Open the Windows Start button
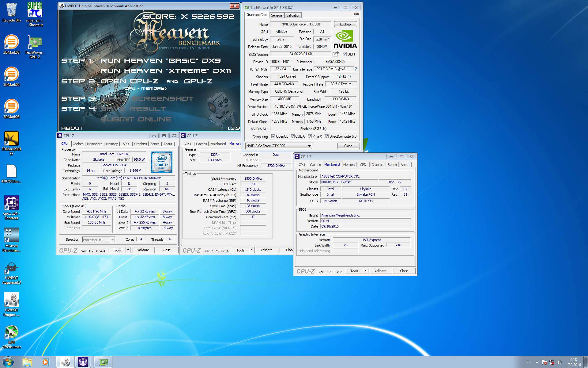588x368 pixels. [8, 362]
